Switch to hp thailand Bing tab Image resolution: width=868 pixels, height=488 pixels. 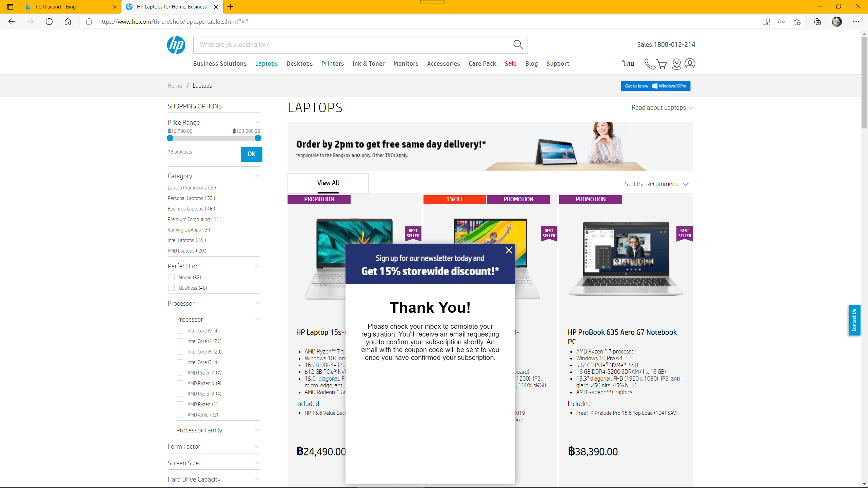click(71, 7)
